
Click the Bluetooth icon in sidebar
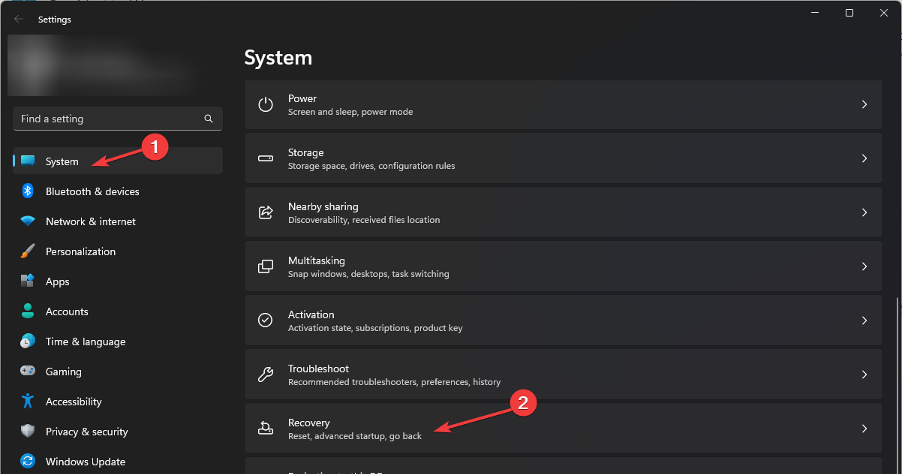[x=28, y=191]
